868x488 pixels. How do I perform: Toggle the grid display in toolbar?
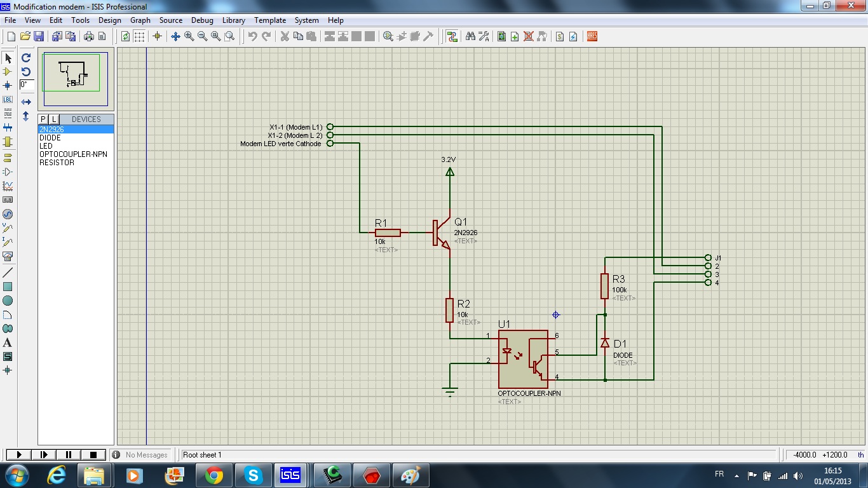139,37
